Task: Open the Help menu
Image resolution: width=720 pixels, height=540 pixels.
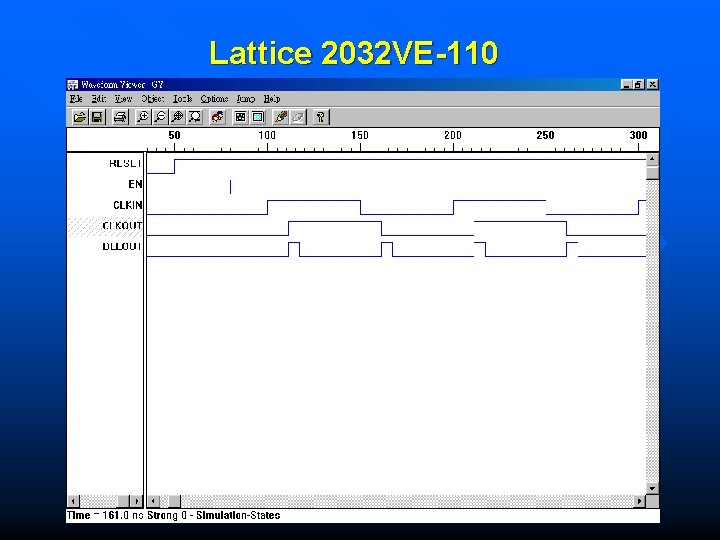Action: [272, 99]
